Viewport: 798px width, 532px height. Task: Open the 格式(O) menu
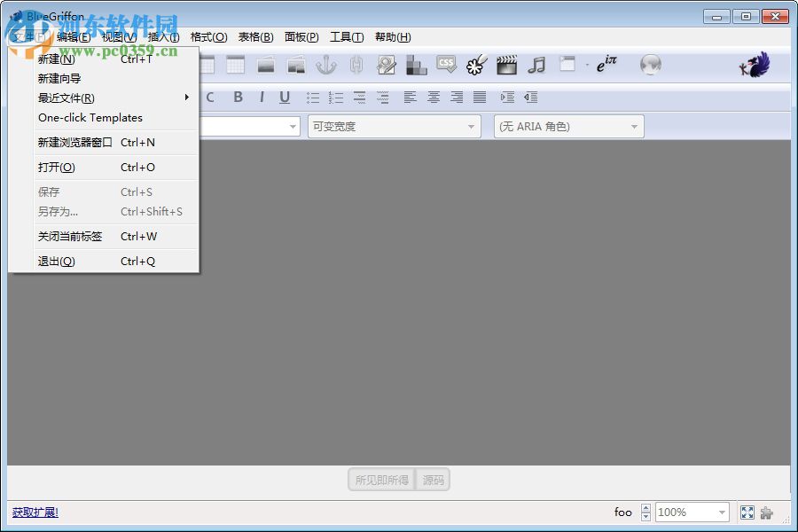pyautogui.click(x=208, y=37)
